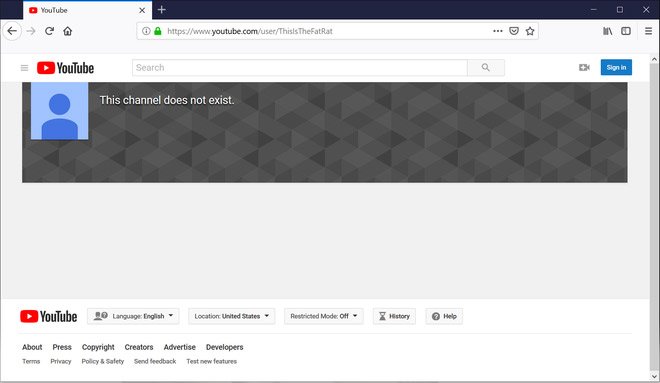Close the YouTube tab
660x383 pixels.
coord(142,10)
